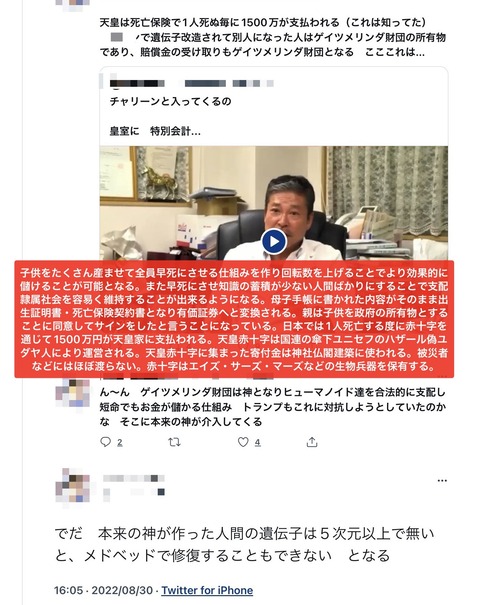Click the blurred handle under the display name
Viewport: 480px width, 605px height.
(x=134, y=492)
